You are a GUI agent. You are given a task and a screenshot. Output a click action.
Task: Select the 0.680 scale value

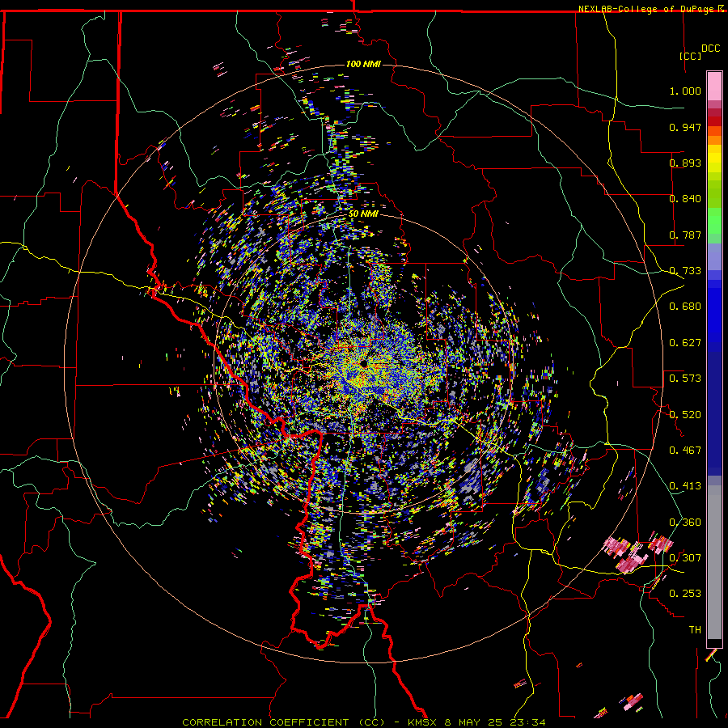pyautogui.click(x=685, y=307)
